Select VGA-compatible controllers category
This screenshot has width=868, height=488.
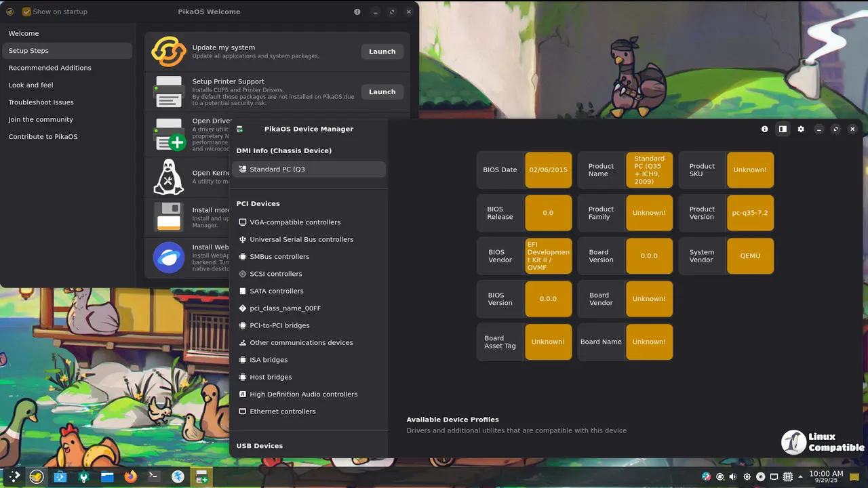(295, 222)
